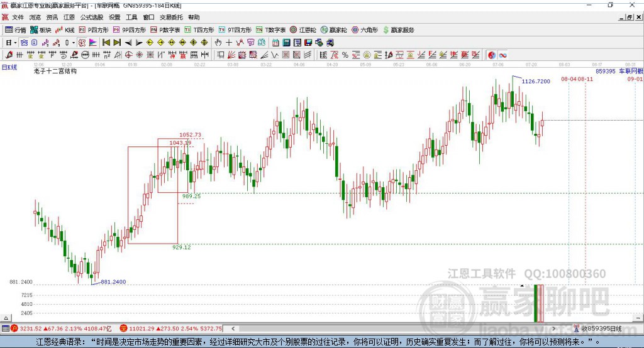
Task: Click the yellow diamond left-arrow icon
Action: 150,42
